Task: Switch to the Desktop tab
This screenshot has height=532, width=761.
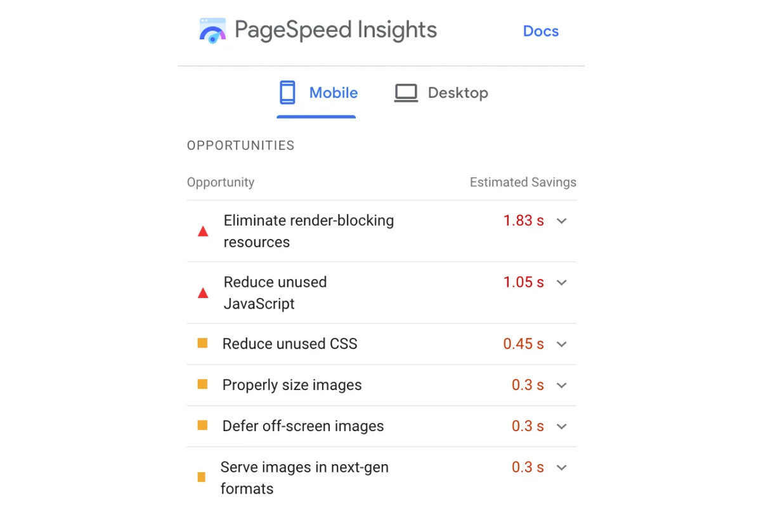Action: coord(457,93)
